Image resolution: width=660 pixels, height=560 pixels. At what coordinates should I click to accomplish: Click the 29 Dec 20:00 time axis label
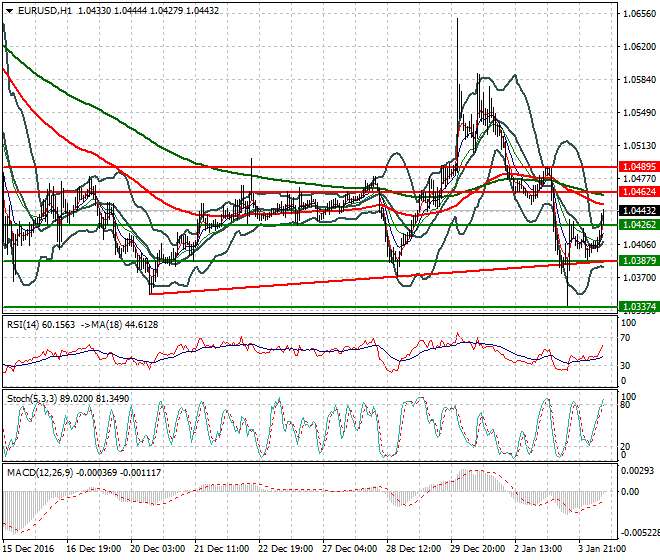(x=477, y=549)
